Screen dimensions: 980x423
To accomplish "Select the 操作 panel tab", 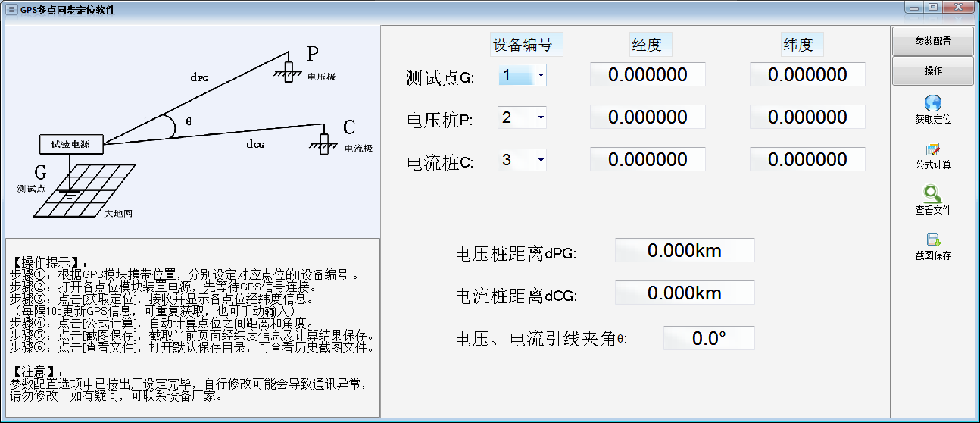I will point(932,70).
